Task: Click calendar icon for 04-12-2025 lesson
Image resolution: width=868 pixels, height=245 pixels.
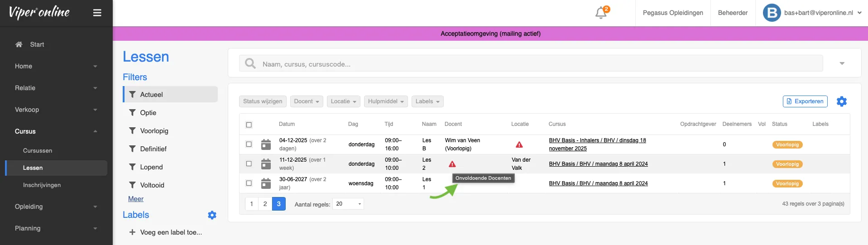Action: [x=266, y=144]
